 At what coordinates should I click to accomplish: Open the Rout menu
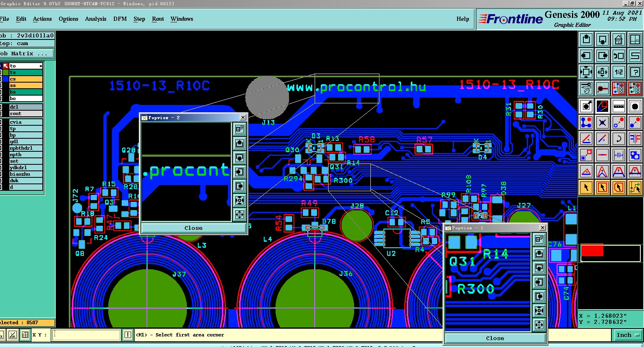(158, 19)
